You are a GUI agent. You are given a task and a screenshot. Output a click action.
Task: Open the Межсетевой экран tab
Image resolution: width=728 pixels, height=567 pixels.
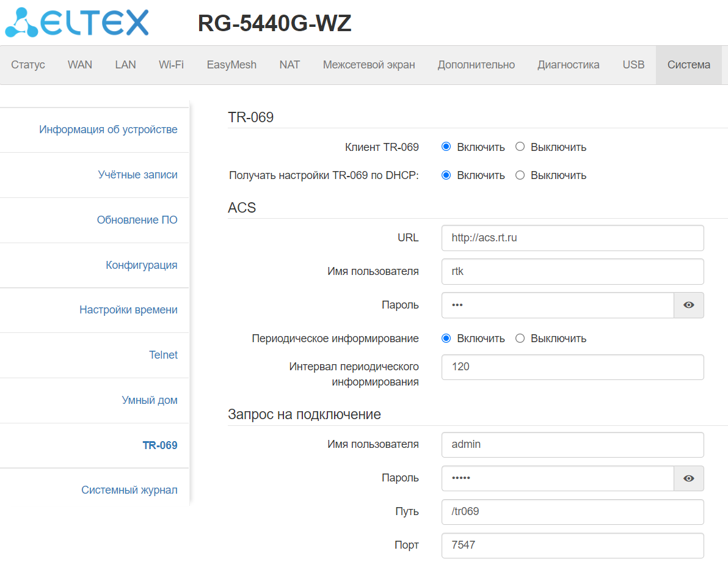click(368, 65)
